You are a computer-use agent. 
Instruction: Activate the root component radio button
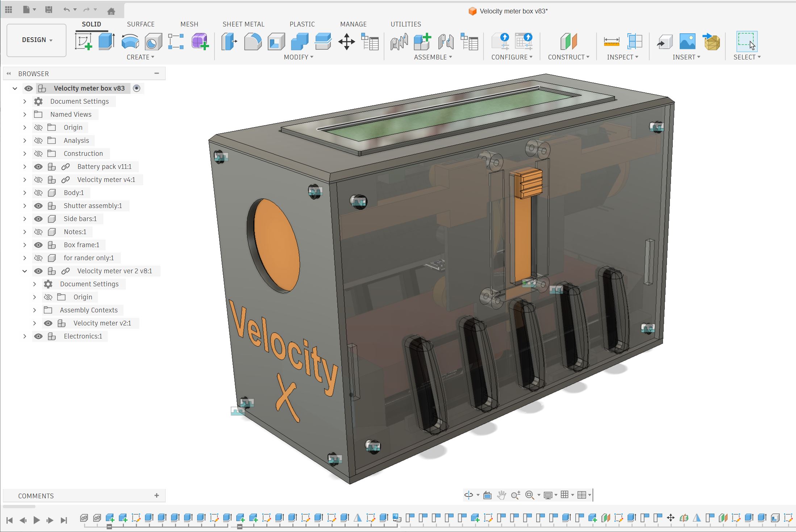pyautogui.click(x=137, y=88)
